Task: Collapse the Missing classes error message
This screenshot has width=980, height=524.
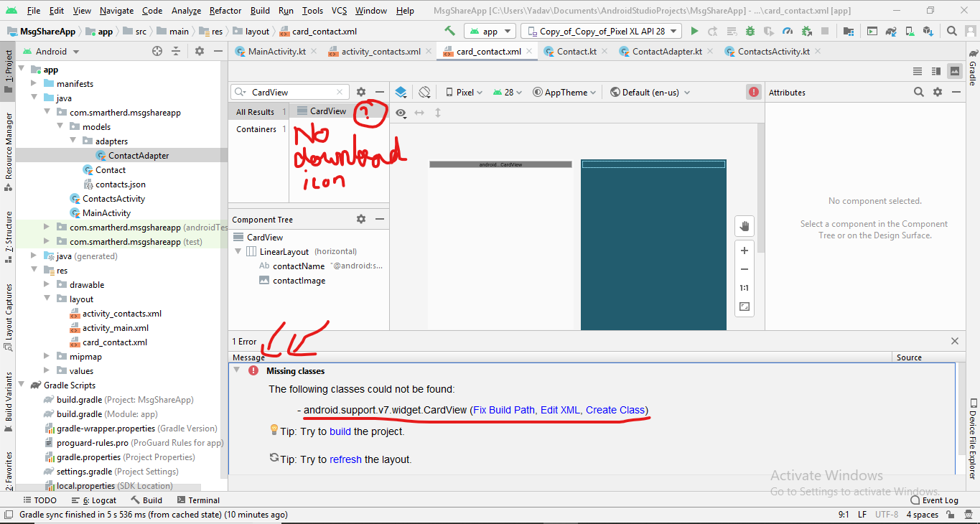Action: click(x=236, y=370)
